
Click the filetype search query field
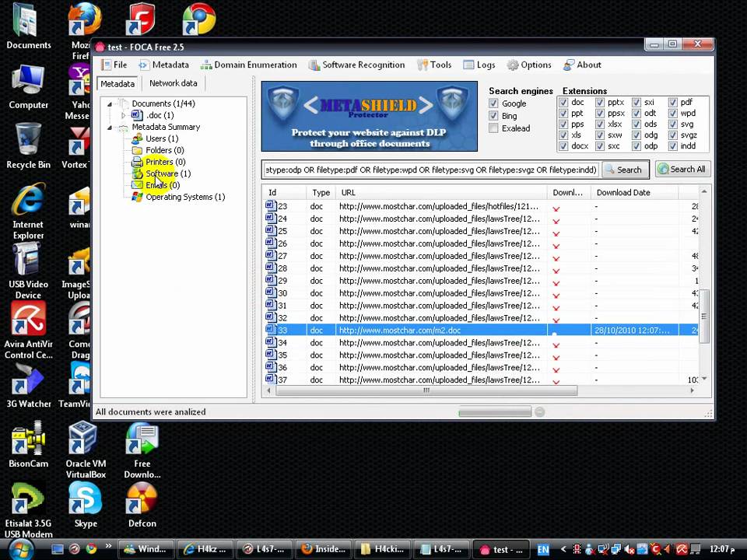click(x=430, y=170)
